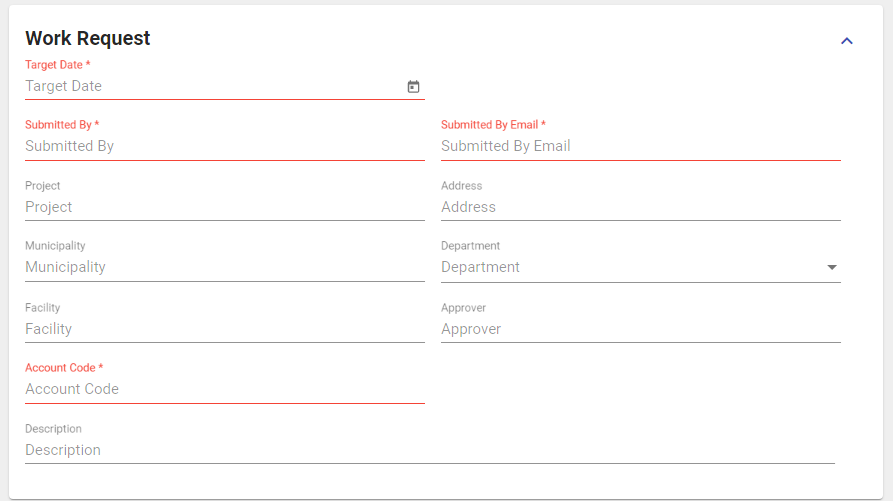Click the Department dropdown arrow
Viewport: 893px width, 501px height.
click(831, 268)
